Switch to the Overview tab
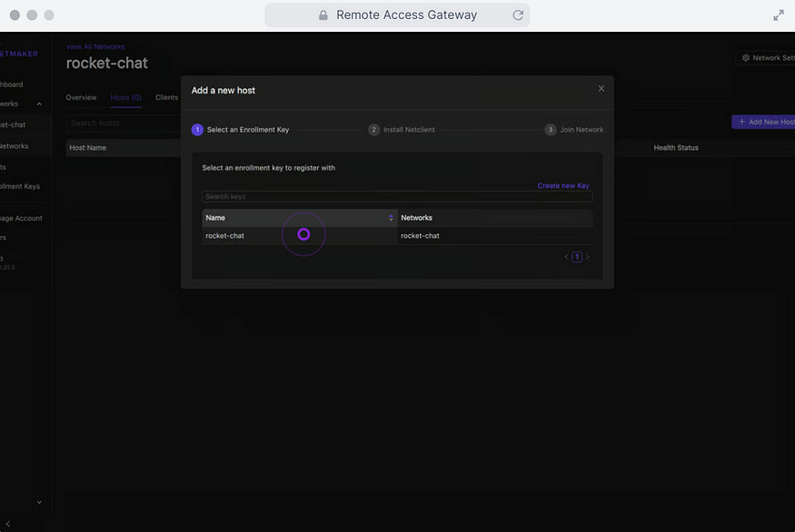The height and width of the screenshot is (532, 795). click(81, 97)
